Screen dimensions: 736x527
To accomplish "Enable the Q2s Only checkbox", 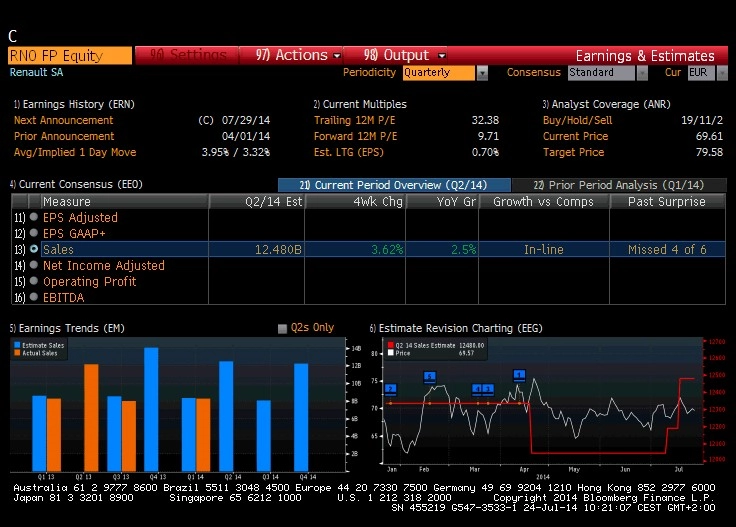I will click(x=282, y=328).
